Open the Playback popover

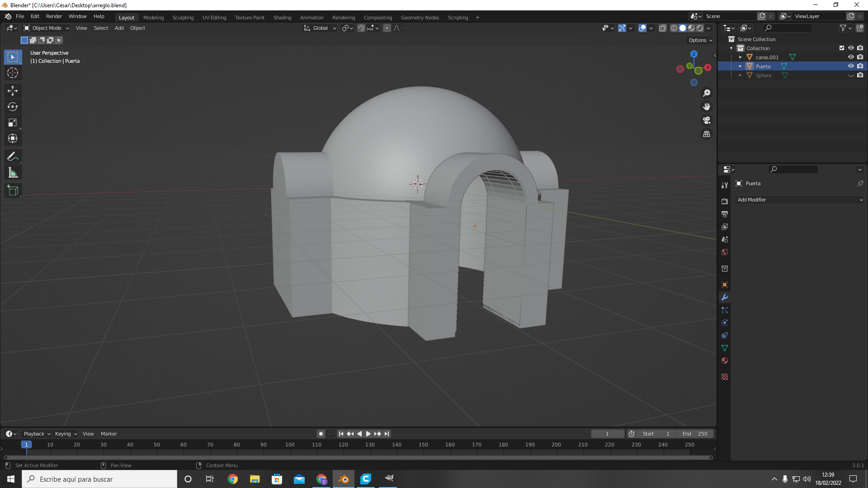tap(37, 434)
